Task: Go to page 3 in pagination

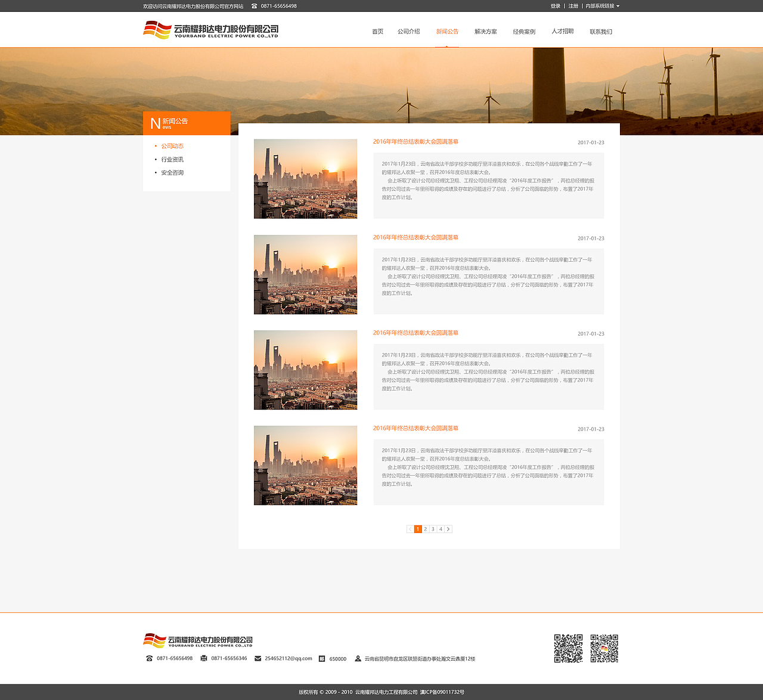Action: pos(433,529)
